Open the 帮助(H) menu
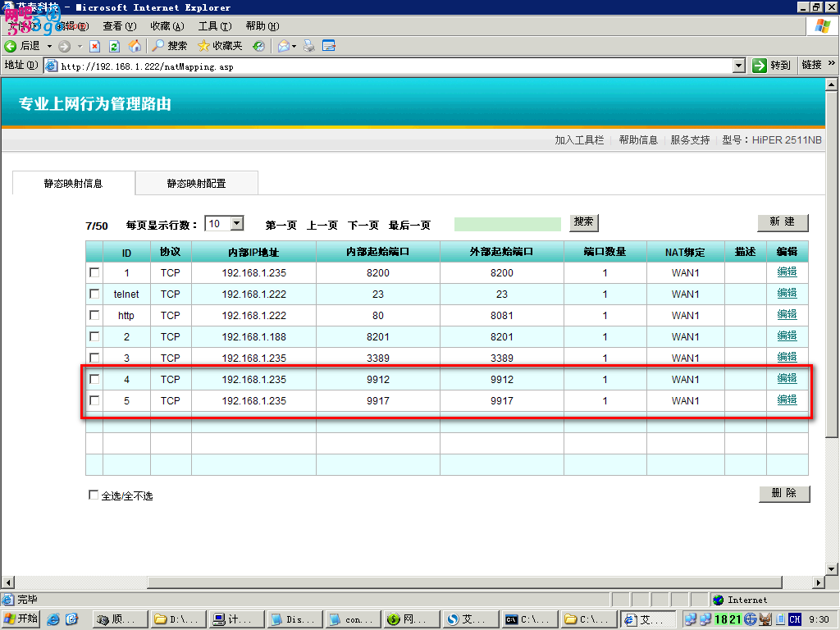 pos(262,25)
